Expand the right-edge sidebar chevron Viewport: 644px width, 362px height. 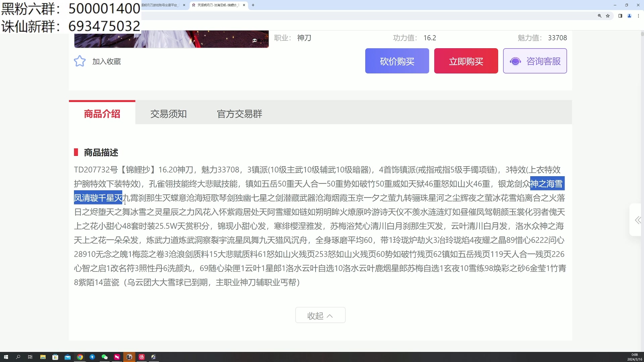coord(637,220)
